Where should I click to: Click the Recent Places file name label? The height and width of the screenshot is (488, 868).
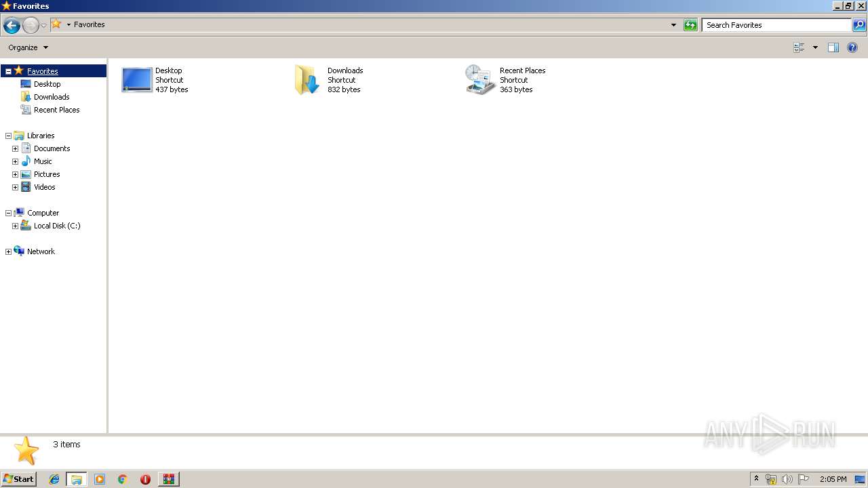tap(522, 70)
